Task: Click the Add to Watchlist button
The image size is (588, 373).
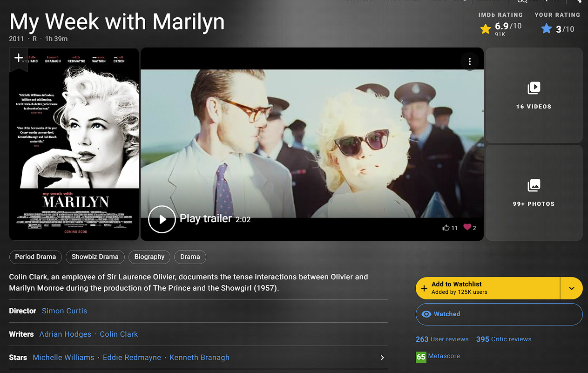Action: 487,288
